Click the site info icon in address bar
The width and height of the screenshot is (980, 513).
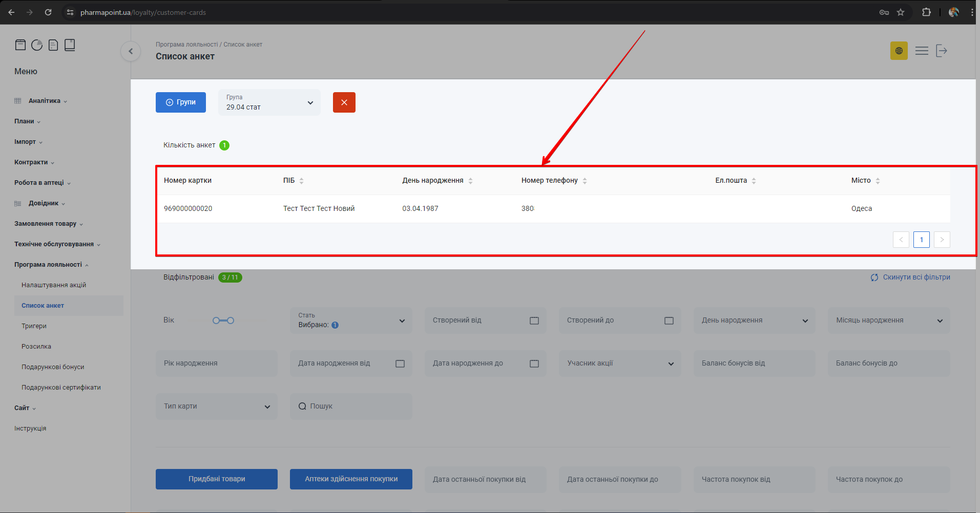(x=71, y=12)
